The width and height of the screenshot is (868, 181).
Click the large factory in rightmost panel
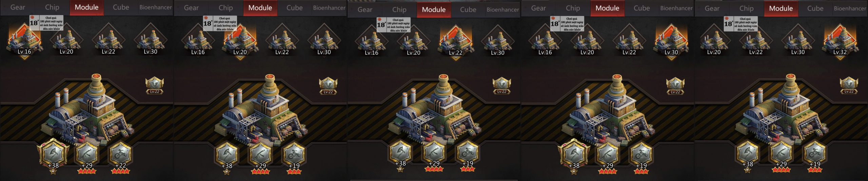pyautogui.click(x=782, y=109)
